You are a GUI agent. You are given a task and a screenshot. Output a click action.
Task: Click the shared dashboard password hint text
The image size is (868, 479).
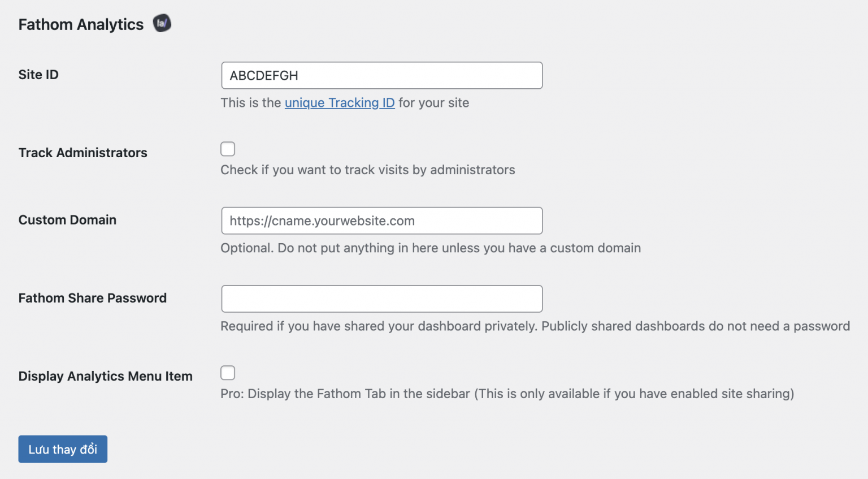click(x=535, y=326)
